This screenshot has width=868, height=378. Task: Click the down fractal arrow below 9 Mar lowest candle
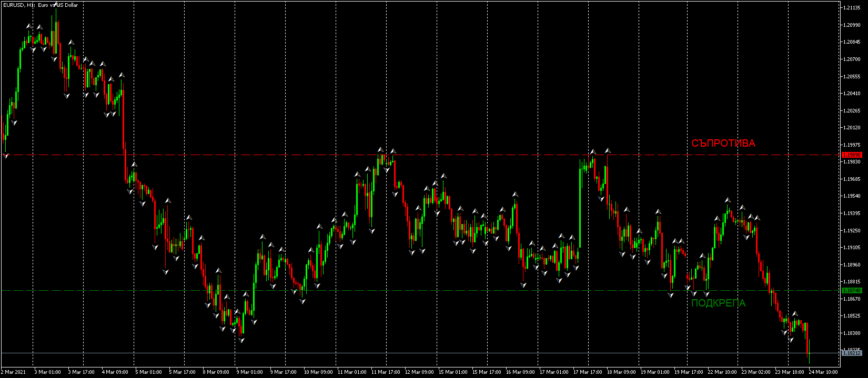[x=241, y=340]
